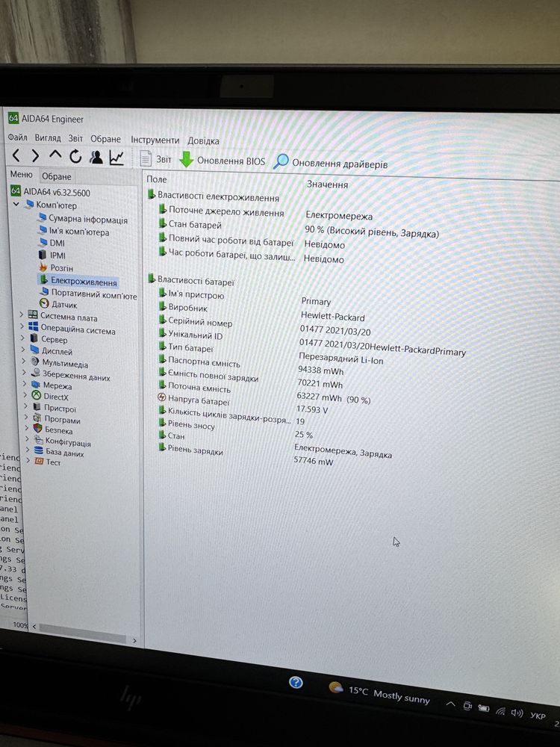Click the Звіт report toolbar button
The width and height of the screenshot is (560, 747).
click(x=156, y=158)
